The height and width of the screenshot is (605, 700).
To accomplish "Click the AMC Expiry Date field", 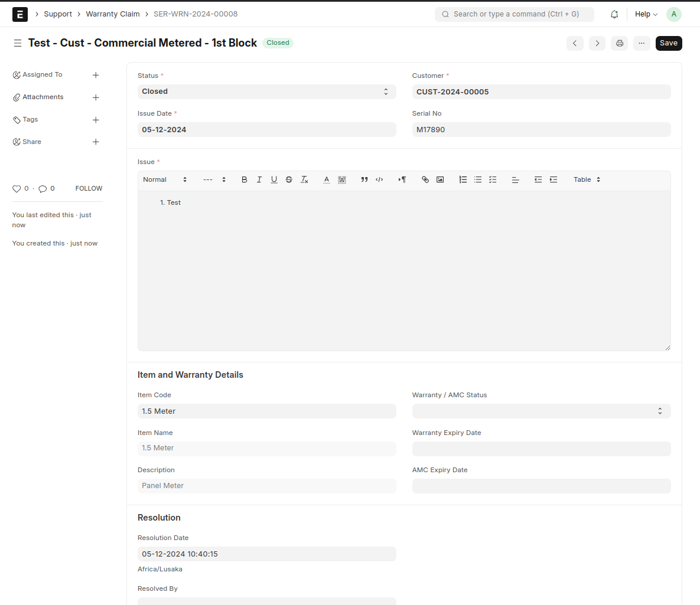I will (541, 486).
